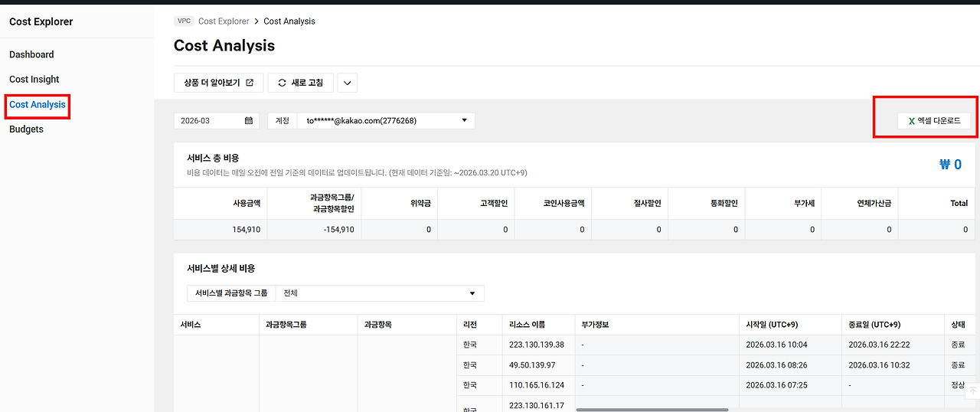The width and height of the screenshot is (980, 412).
Task: Open Cost Insight in the sidebar
Action: [x=34, y=80]
